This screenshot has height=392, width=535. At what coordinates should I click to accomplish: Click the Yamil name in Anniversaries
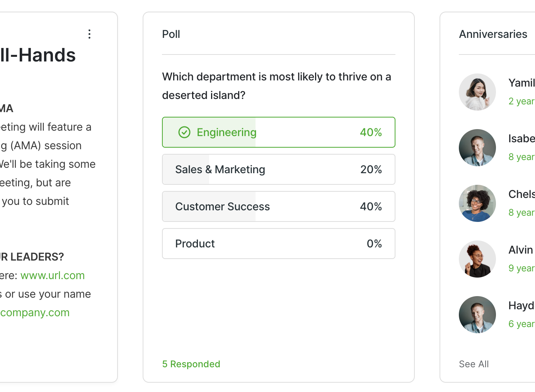[521, 83]
